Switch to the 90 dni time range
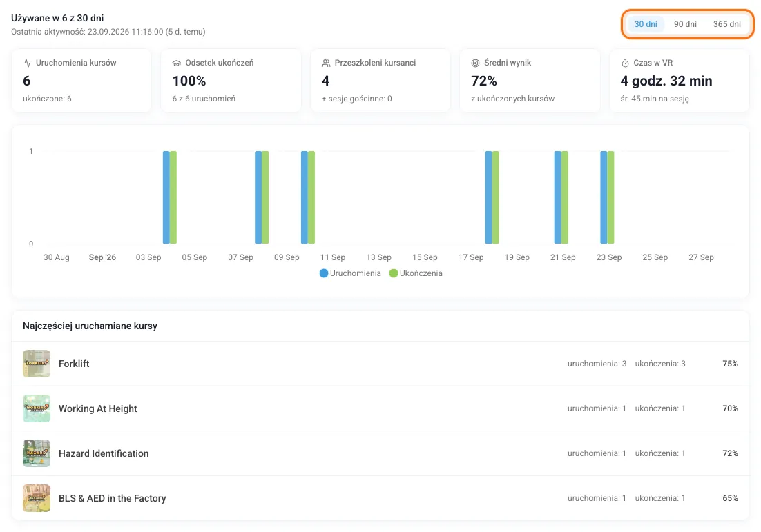Image resolution: width=761 pixels, height=532 pixels. (x=685, y=24)
